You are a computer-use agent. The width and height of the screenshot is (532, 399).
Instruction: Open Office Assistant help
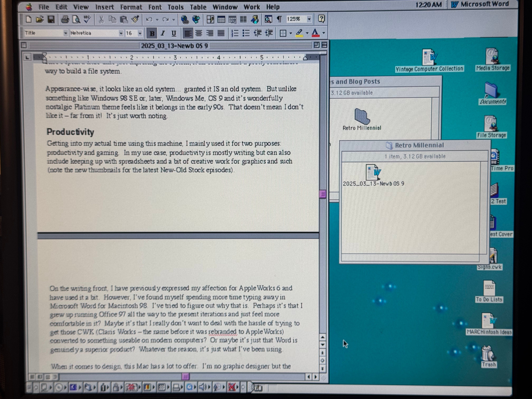pyautogui.click(x=321, y=18)
